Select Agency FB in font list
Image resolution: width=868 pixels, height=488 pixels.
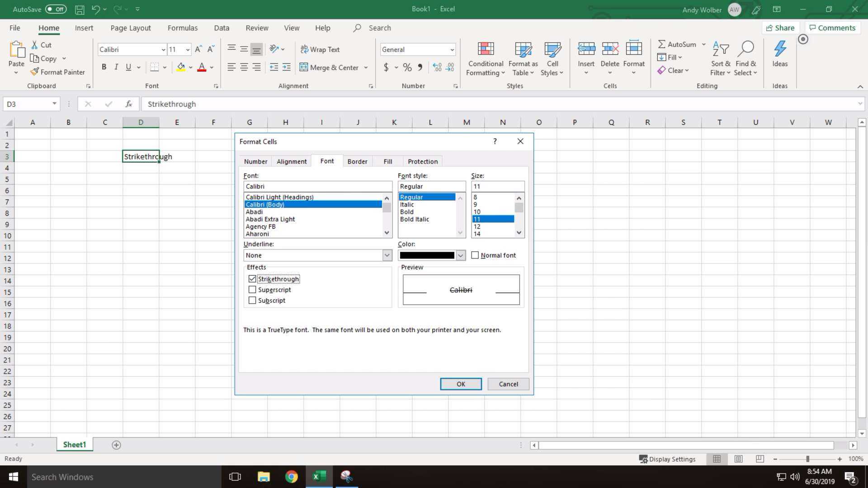click(260, 226)
